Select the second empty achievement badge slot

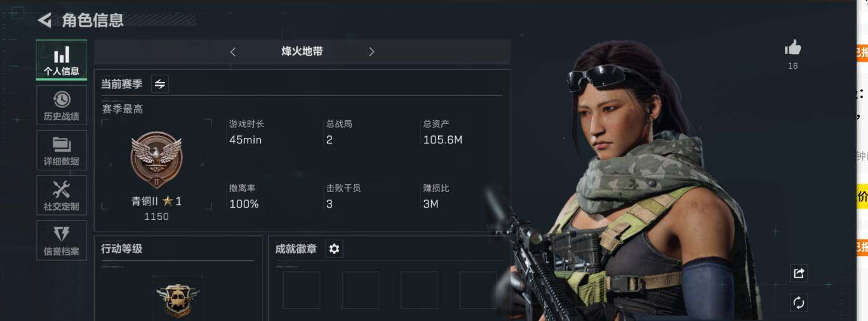point(360,290)
